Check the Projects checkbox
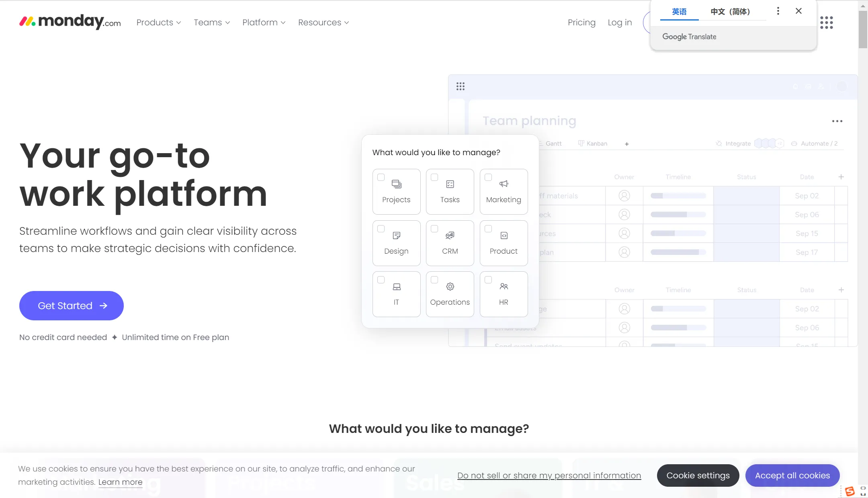Image resolution: width=868 pixels, height=498 pixels. (x=381, y=177)
